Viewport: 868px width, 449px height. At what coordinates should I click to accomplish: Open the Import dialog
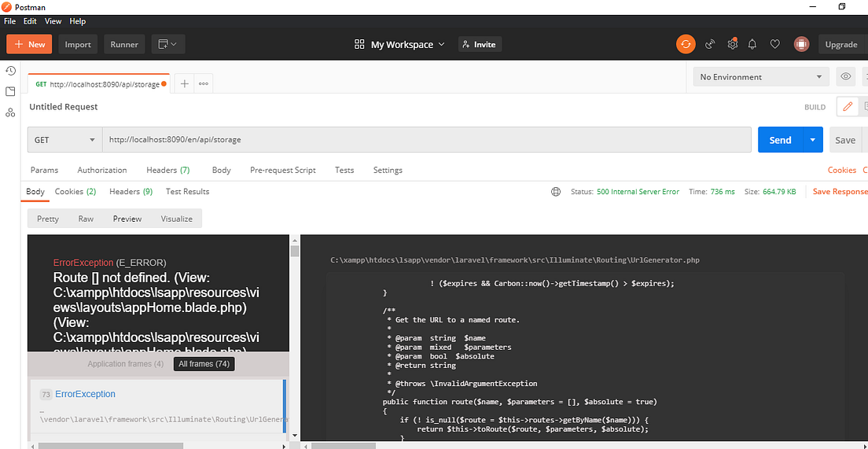pyautogui.click(x=78, y=44)
